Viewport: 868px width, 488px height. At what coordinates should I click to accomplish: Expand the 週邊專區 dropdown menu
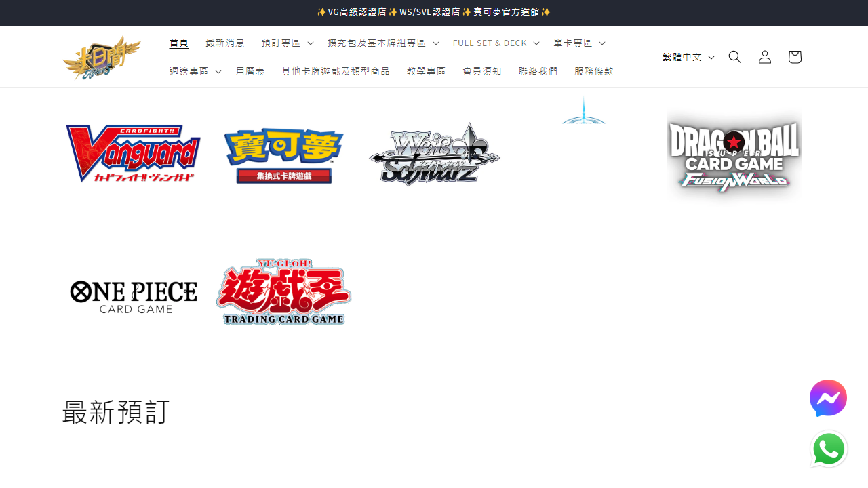195,71
